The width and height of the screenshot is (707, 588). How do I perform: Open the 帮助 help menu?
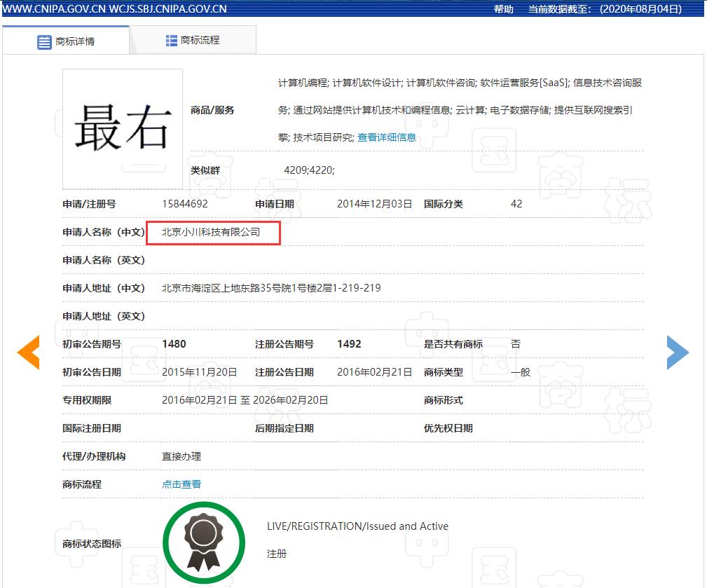click(x=500, y=9)
